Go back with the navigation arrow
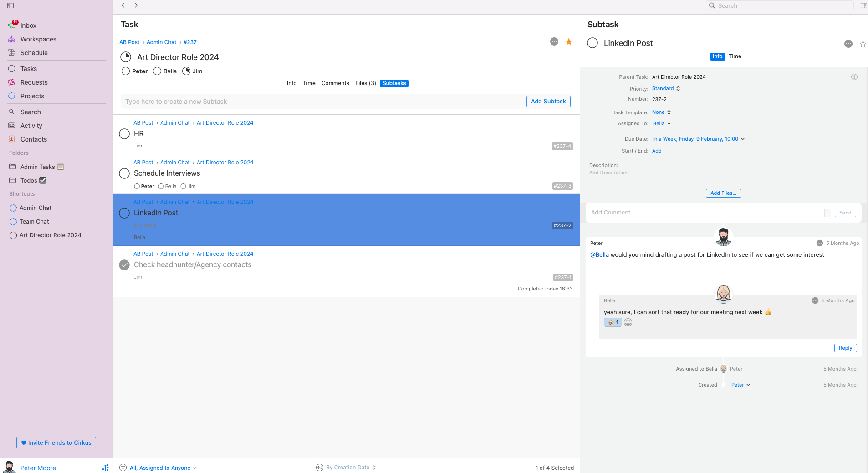 (123, 5)
